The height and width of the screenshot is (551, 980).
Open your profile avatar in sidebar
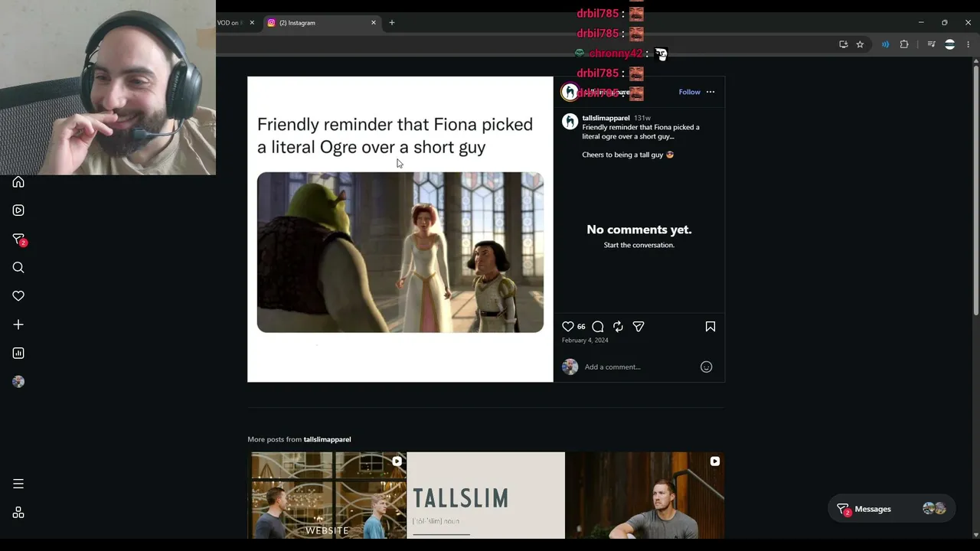coord(18,382)
